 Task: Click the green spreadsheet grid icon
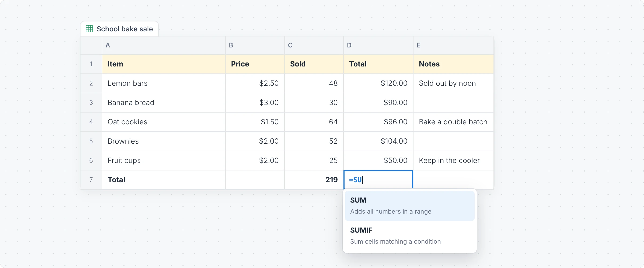point(89,29)
